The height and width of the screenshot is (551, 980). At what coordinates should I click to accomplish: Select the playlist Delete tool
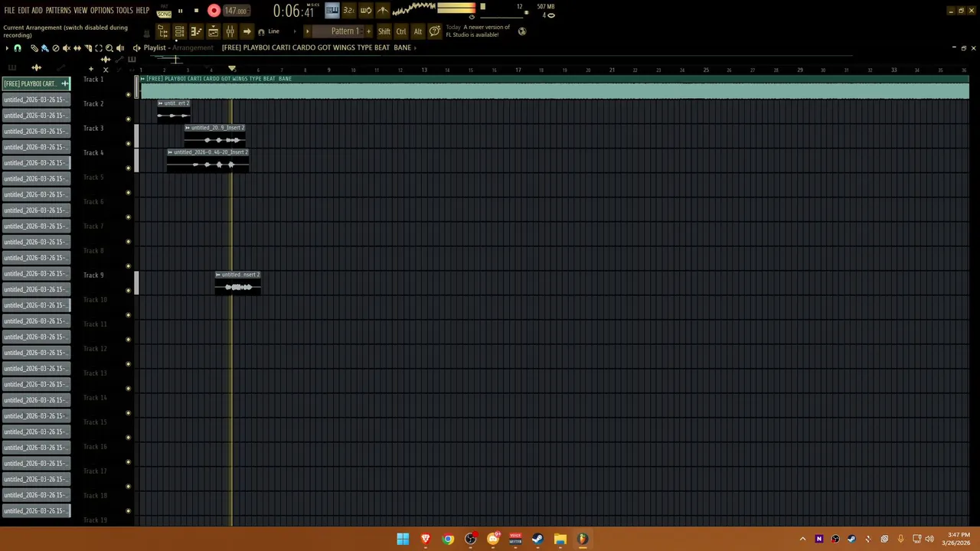tap(55, 48)
